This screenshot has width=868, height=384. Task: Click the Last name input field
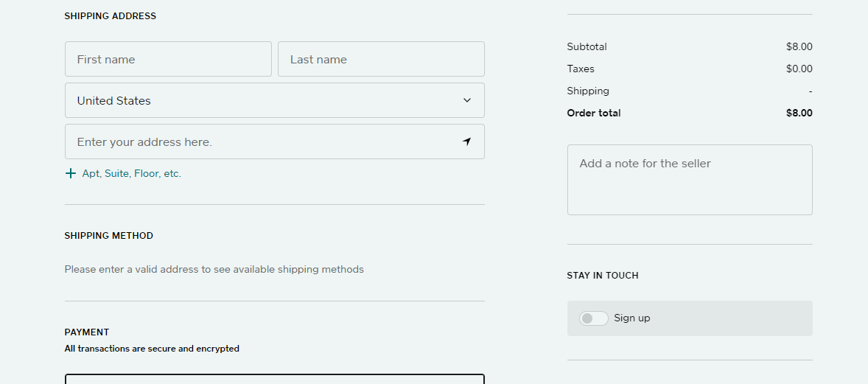pyautogui.click(x=381, y=59)
